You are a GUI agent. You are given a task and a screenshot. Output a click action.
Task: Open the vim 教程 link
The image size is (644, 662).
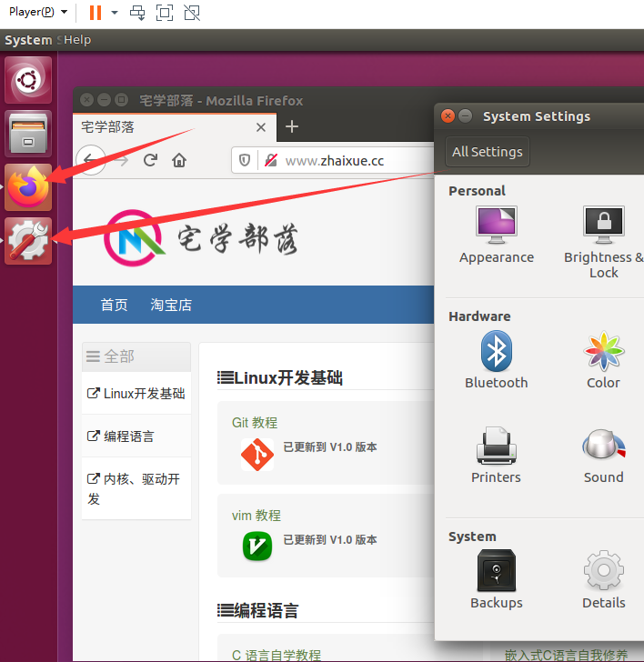pos(256,516)
